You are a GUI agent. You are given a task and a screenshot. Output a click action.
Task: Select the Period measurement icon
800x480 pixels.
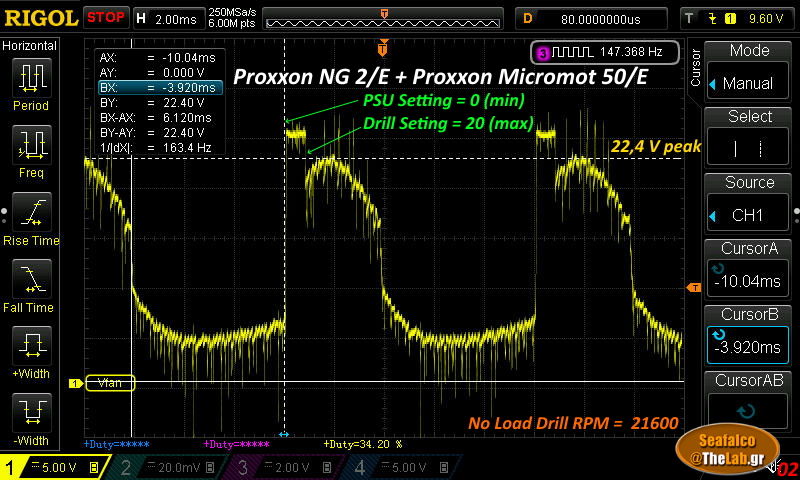(x=32, y=78)
